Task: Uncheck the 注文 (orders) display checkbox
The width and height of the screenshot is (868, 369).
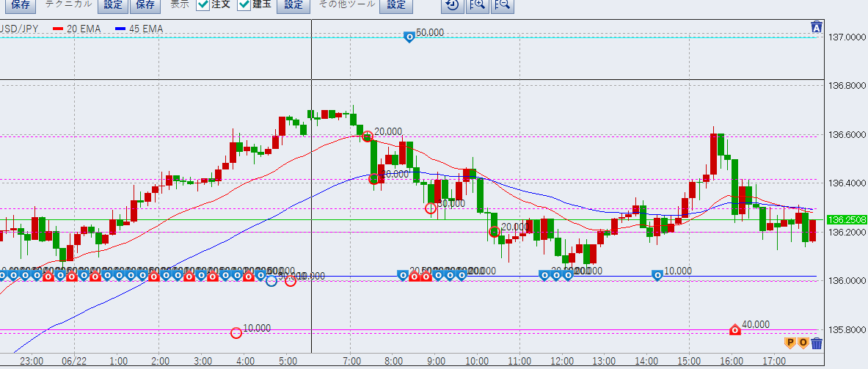Action: point(203,5)
